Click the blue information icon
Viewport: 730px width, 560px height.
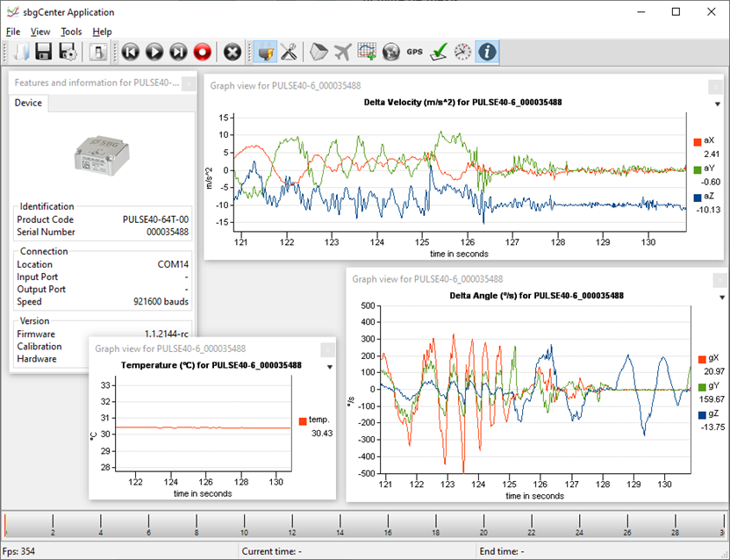pyautogui.click(x=486, y=52)
